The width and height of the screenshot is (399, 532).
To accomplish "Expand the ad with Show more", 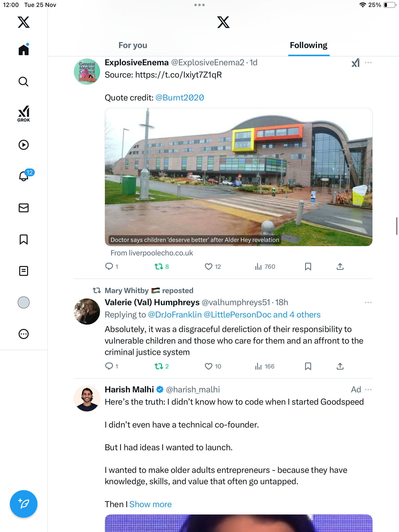I will [150, 504].
